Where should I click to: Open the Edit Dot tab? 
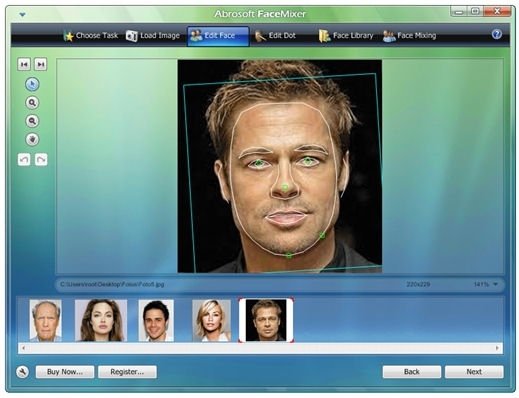tap(275, 36)
